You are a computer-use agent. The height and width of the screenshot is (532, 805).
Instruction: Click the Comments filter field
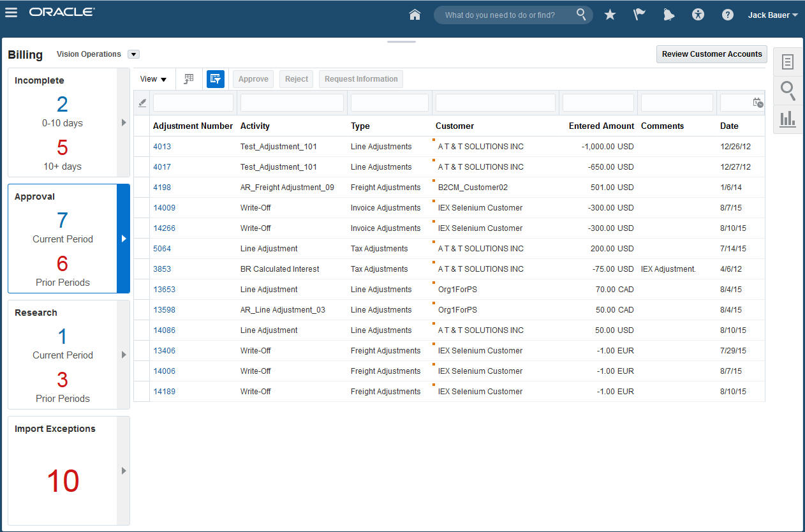click(x=677, y=103)
